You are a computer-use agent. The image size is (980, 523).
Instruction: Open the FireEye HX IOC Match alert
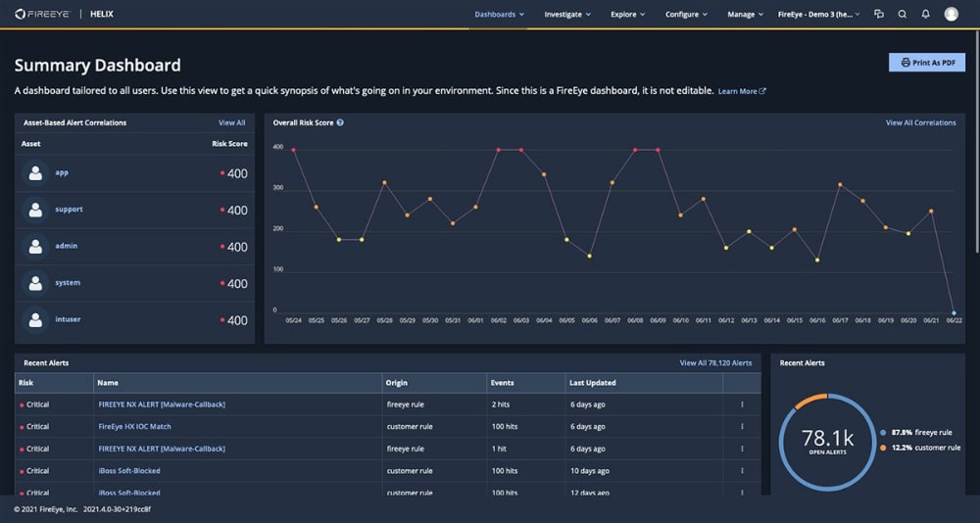(134, 426)
